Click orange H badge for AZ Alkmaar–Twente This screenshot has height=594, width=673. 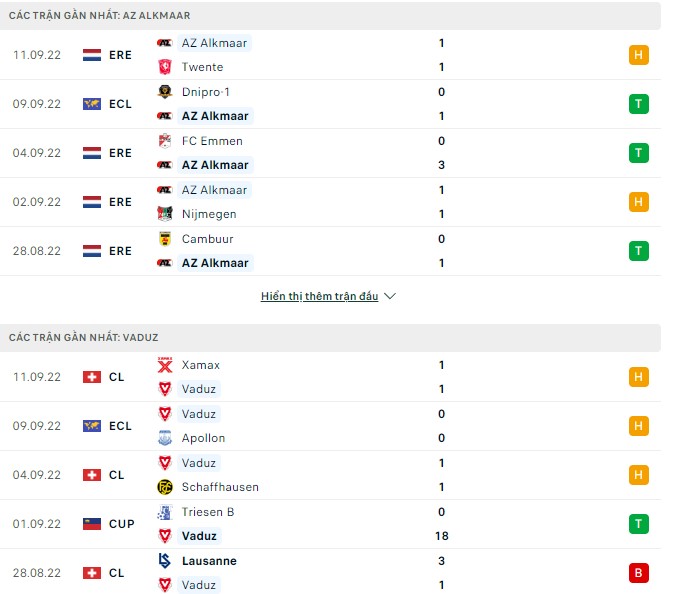pyautogui.click(x=639, y=55)
